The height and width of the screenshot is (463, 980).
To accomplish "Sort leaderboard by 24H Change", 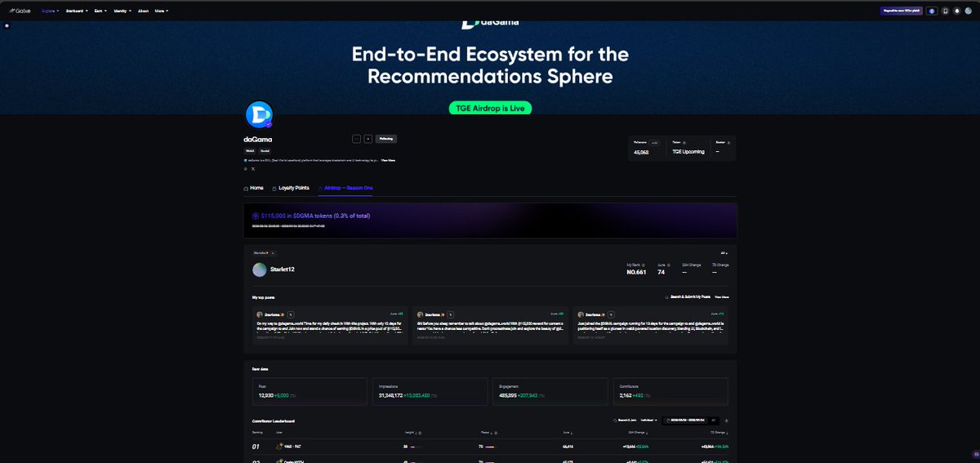I will [x=639, y=433].
